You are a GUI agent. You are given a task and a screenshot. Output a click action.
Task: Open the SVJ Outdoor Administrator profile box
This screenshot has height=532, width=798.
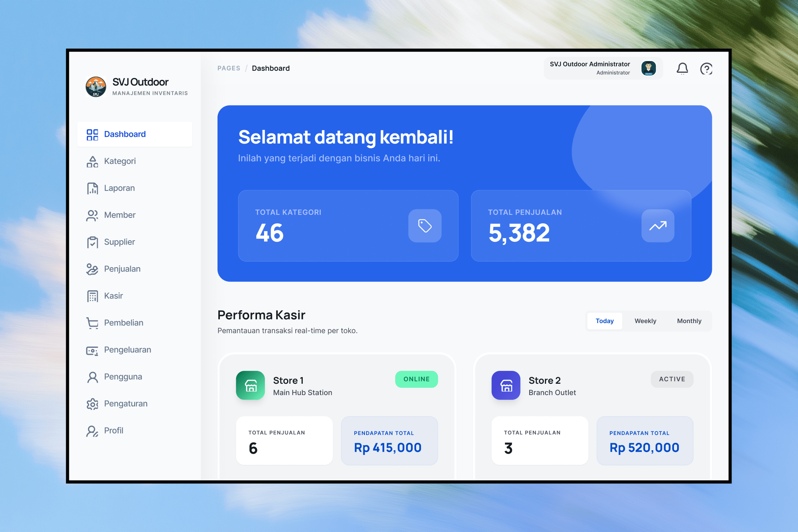(603, 68)
